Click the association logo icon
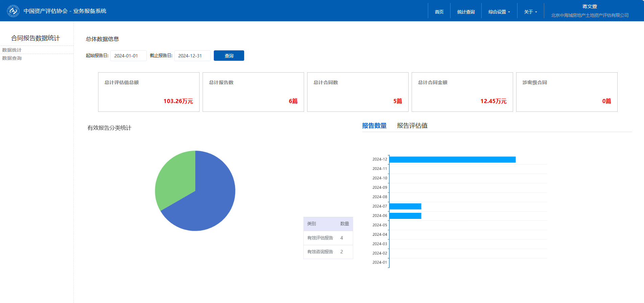Screen dimensions: 644x303 13,11
